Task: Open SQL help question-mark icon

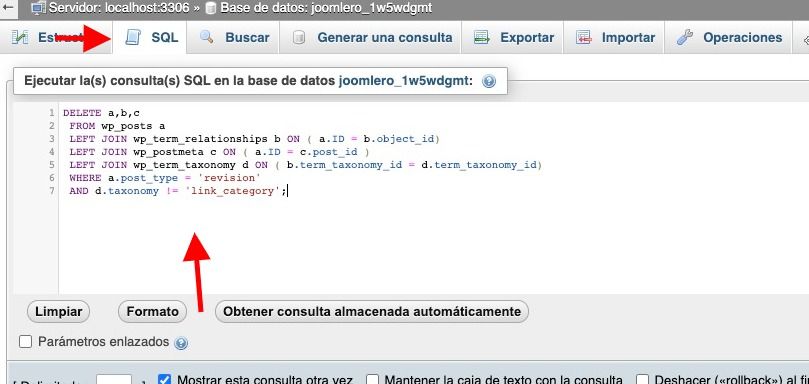Action: click(489, 81)
